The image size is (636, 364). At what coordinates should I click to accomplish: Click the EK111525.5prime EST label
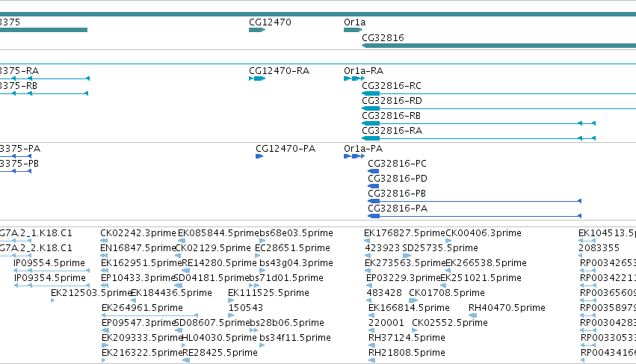point(268,294)
